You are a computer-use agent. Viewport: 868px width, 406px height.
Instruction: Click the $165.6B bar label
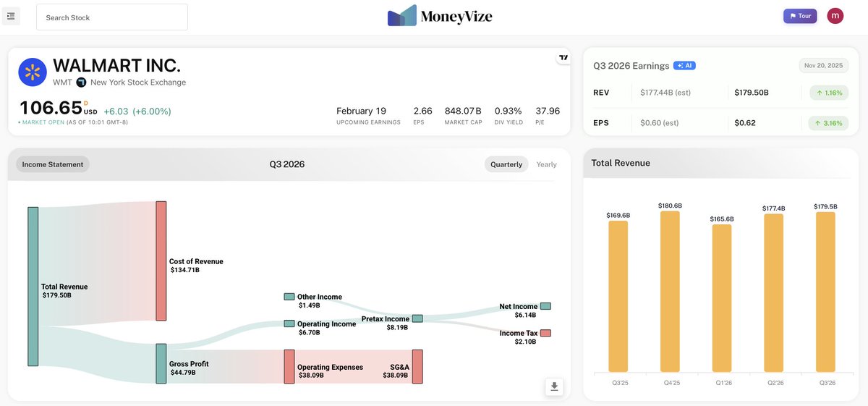pos(722,219)
